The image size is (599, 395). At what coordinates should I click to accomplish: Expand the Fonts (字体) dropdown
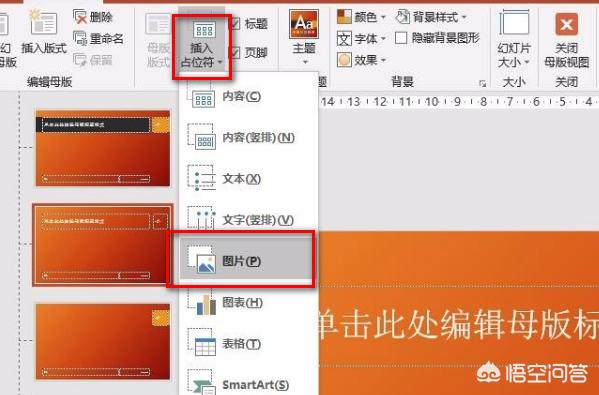coord(362,39)
